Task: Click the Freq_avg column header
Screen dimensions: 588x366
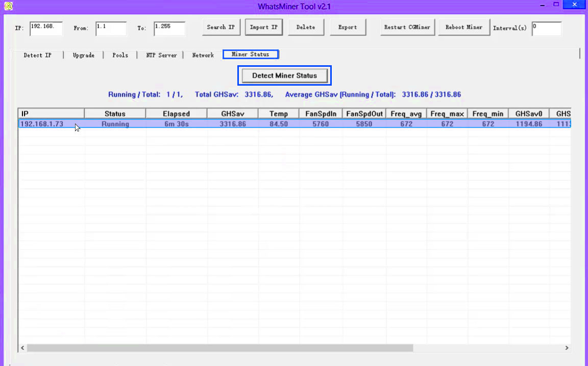Action: (x=406, y=114)
